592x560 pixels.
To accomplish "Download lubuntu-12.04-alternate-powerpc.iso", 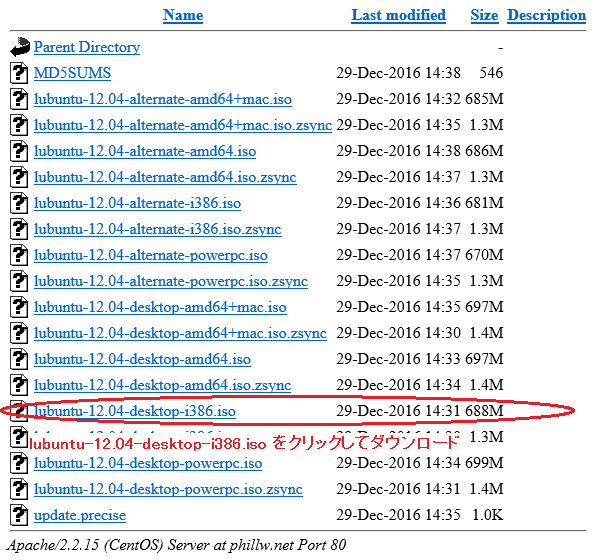I will pos(151,255).
